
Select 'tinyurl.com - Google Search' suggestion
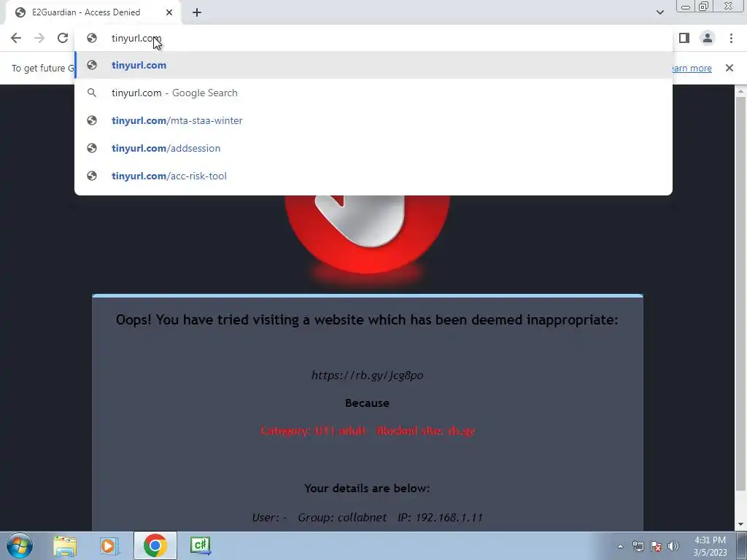tap(373, 93)
